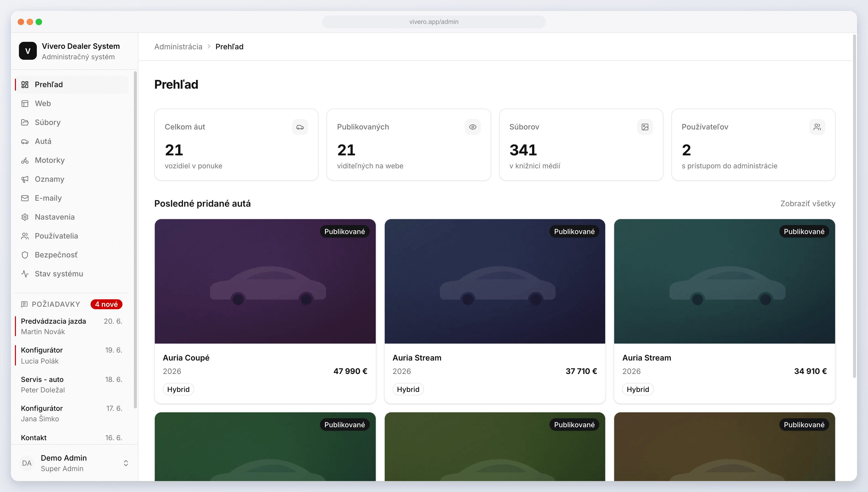Open the Konfigurátor request from Jana Šimko

(72, 413)
